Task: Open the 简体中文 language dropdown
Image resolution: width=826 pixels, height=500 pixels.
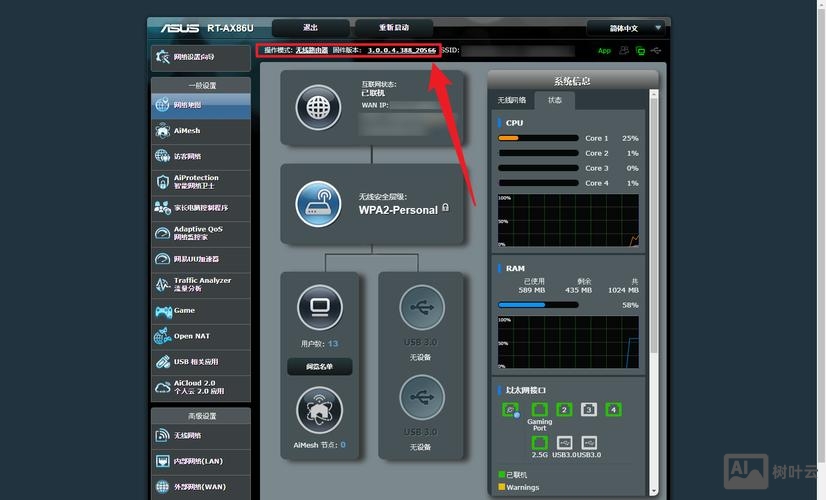Action: point(626,28)
